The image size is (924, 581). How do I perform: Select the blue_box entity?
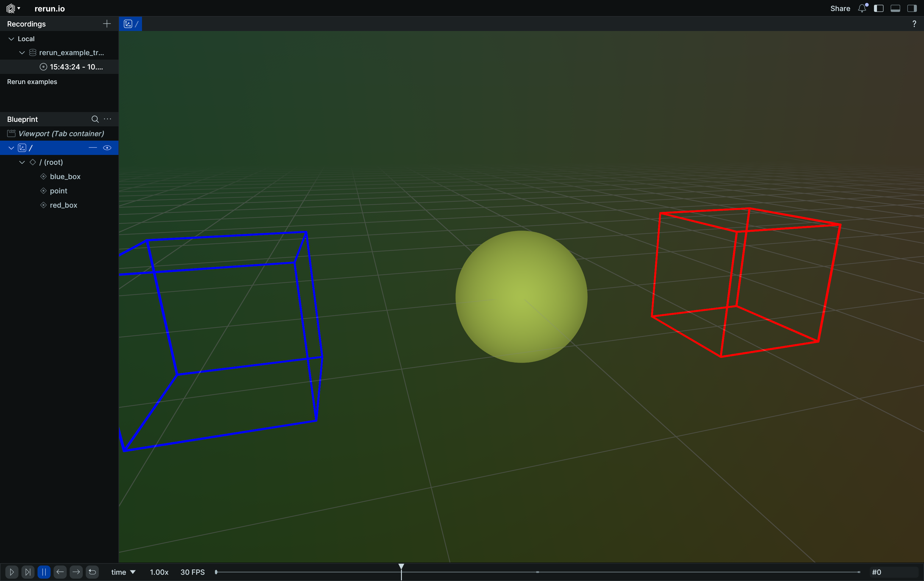tap(65, 177)
